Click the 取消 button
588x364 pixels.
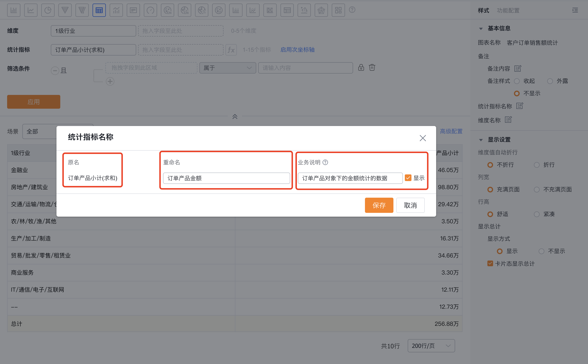coord(410,205)
